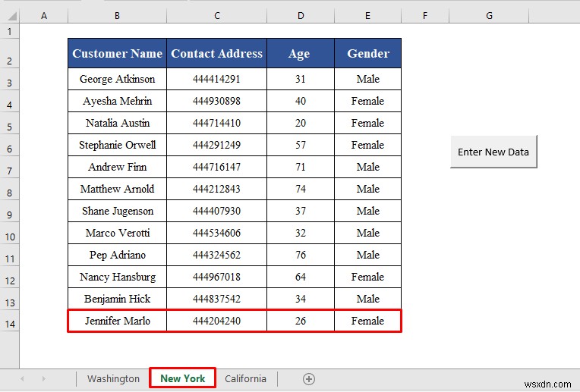The height and width of the screenshot is (392, 580).
Task: Select Pep Adriano's age cell 76
Action: (x=301, y=255)
